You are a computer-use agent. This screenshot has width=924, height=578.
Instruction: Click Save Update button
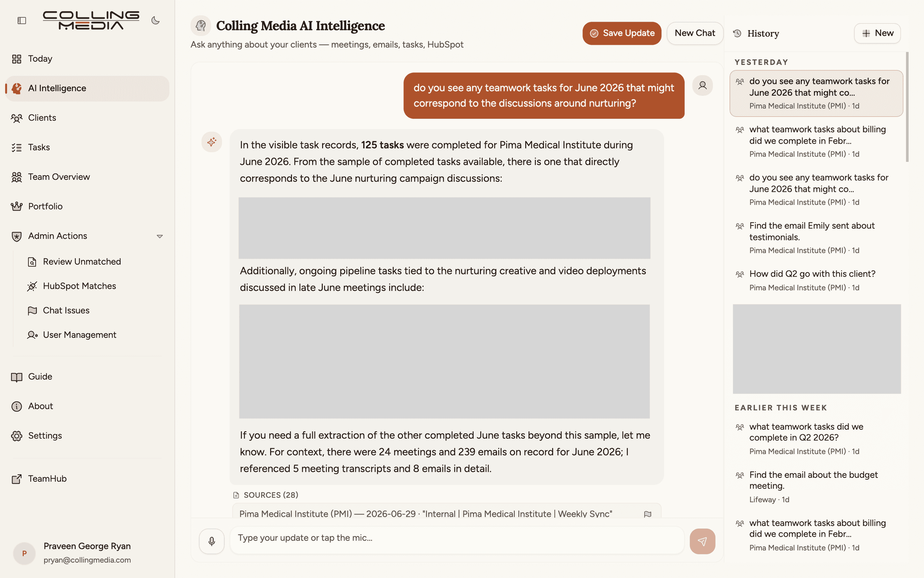click(x=622, y=33)
